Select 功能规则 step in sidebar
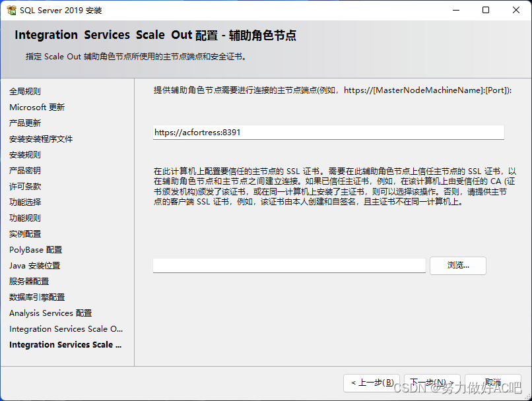 click(25, 218)
